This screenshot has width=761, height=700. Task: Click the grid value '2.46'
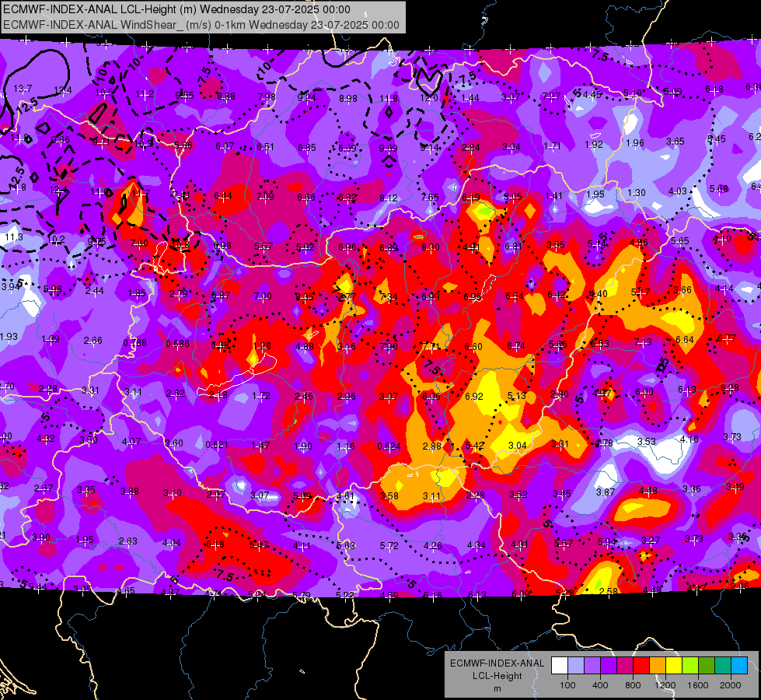tap(303, 397)
